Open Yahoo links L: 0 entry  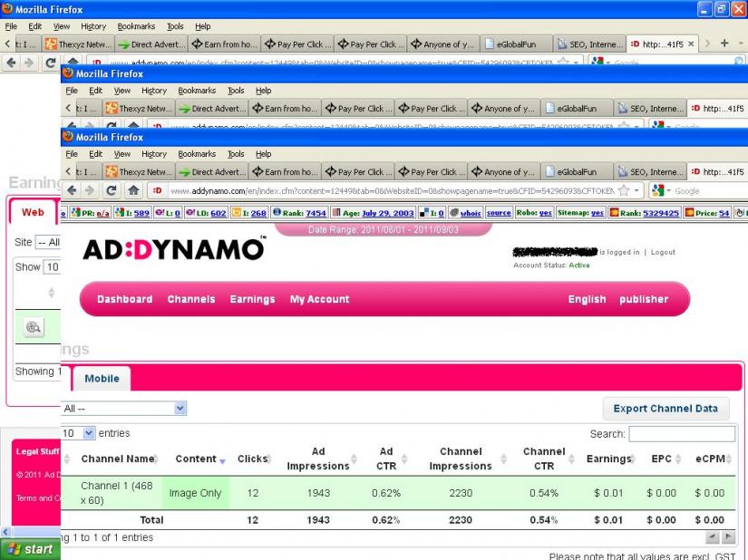coord(168,213)
